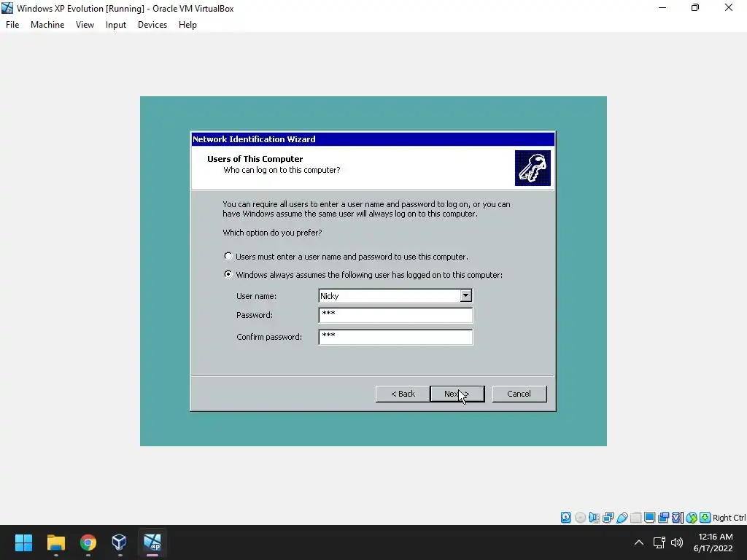Click the optical disc status icon

pyautogui.click(x=580, y=518)
